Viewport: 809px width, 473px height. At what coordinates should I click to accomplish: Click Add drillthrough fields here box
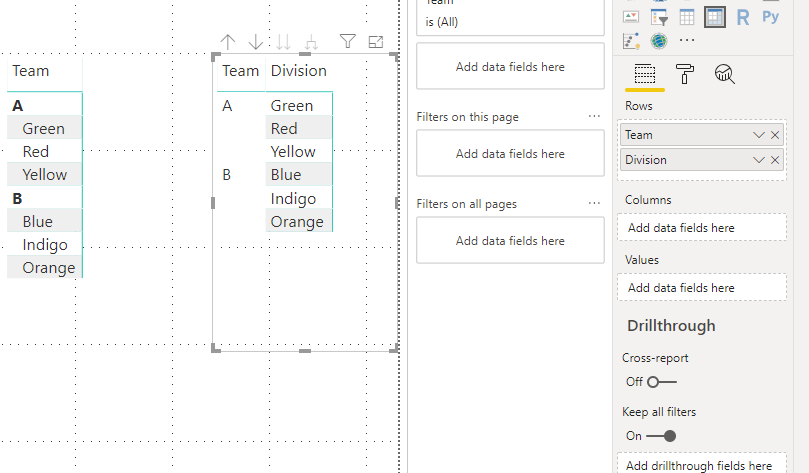[x=702, y=463]
